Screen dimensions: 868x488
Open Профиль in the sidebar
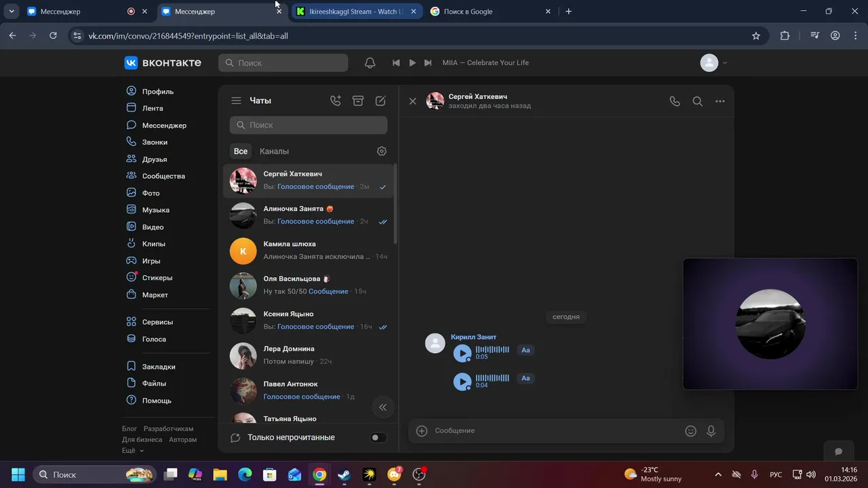pos(158,91)
